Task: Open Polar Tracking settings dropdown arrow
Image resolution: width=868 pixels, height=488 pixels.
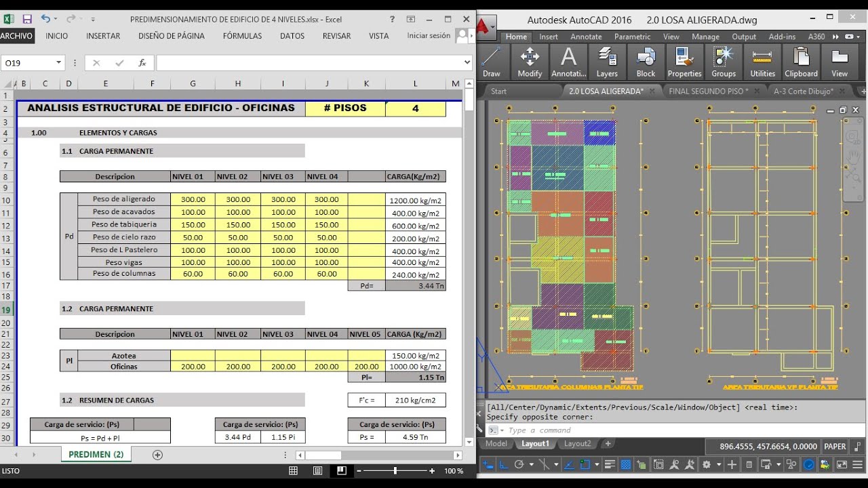Action: 532,464
